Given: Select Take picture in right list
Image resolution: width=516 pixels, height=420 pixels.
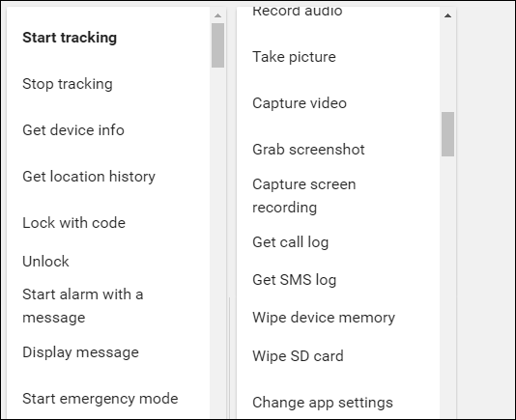Looking at the screenshot, I should (294, 57).
